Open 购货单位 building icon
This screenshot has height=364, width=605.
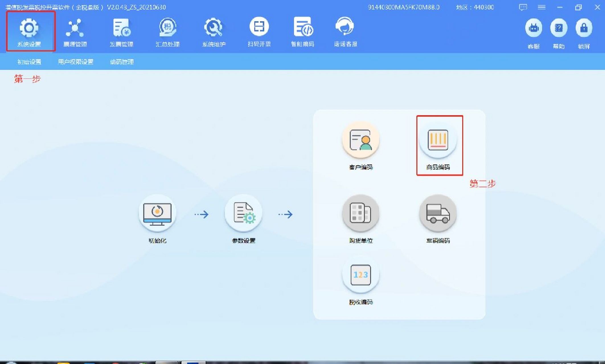pyautogui.click(x=361, y=213)
